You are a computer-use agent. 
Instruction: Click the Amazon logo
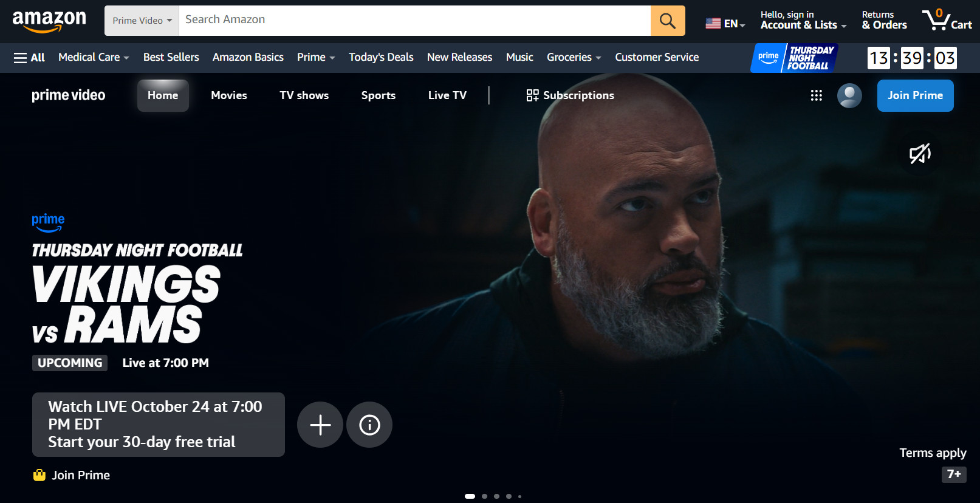[49, 21]
